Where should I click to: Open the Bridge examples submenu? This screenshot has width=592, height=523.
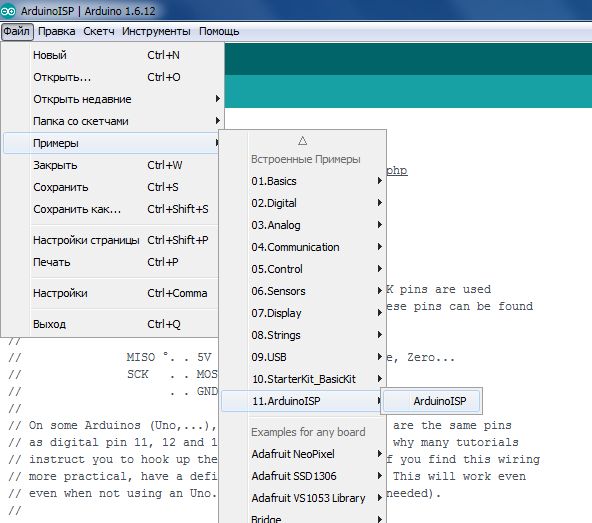[x=303, y=517]
